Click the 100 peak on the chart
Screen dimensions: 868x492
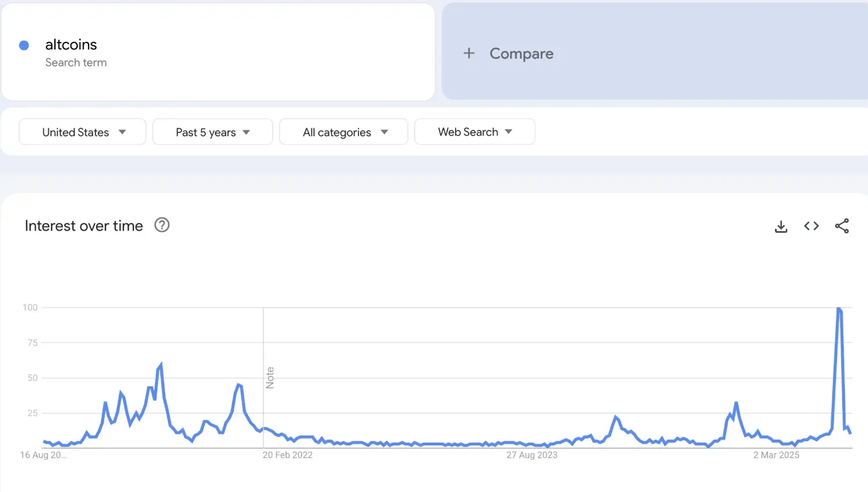coord(839,309)
